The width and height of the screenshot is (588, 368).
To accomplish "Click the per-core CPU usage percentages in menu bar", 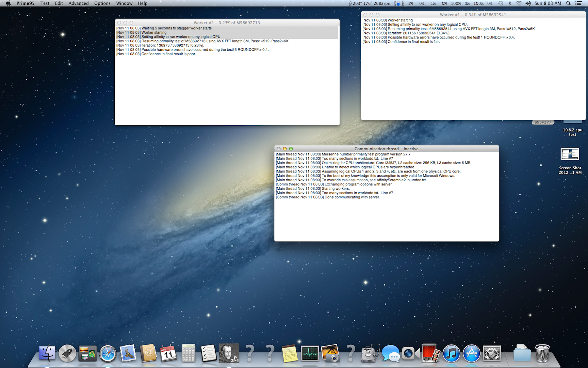I will pos(450,3).
